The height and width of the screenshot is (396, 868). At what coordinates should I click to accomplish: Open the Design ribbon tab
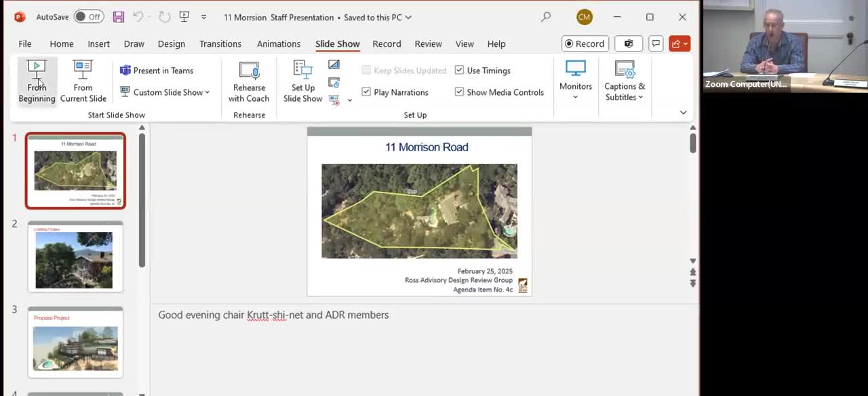171,44
